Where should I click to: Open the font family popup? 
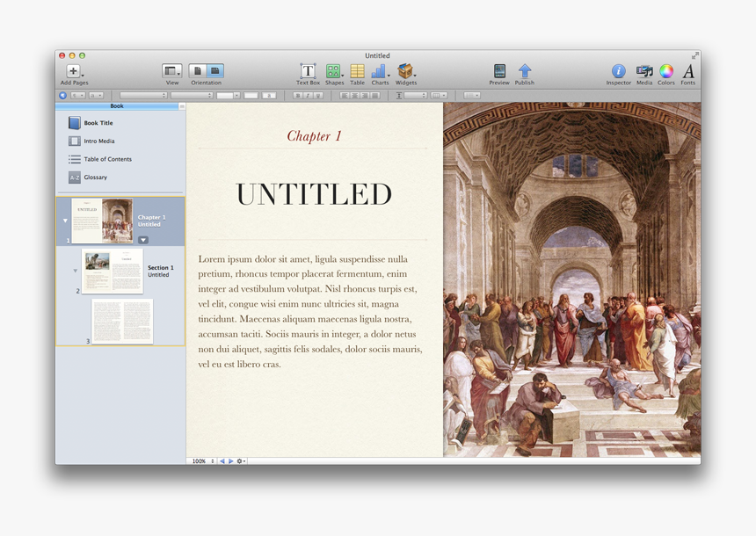[x=143, y=96]
